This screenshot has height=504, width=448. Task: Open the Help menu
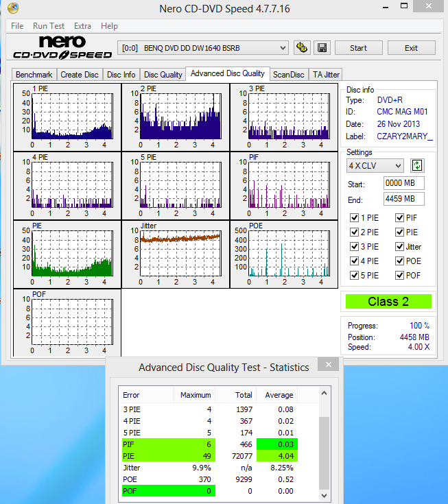pyautogui.click(x=109, y=26)
